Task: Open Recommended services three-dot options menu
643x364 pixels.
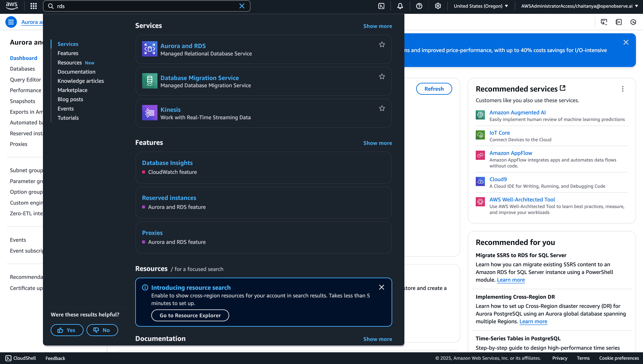Action: tap(622, 89)
